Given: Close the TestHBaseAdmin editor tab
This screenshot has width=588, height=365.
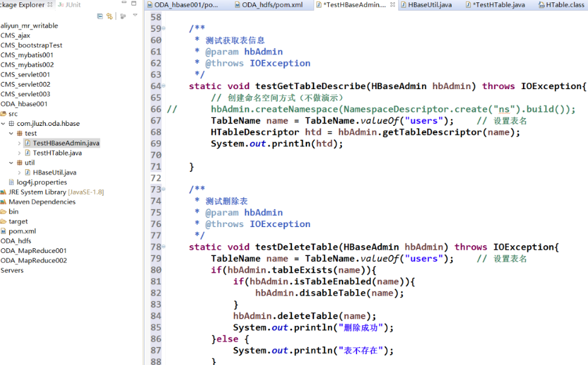Looking at the screenshot, I should [392, 5].
